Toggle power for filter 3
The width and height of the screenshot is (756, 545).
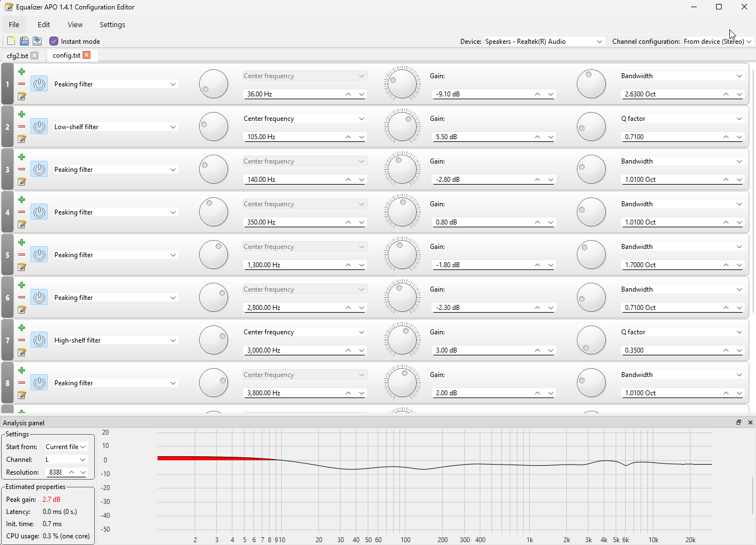coord(39,170)
